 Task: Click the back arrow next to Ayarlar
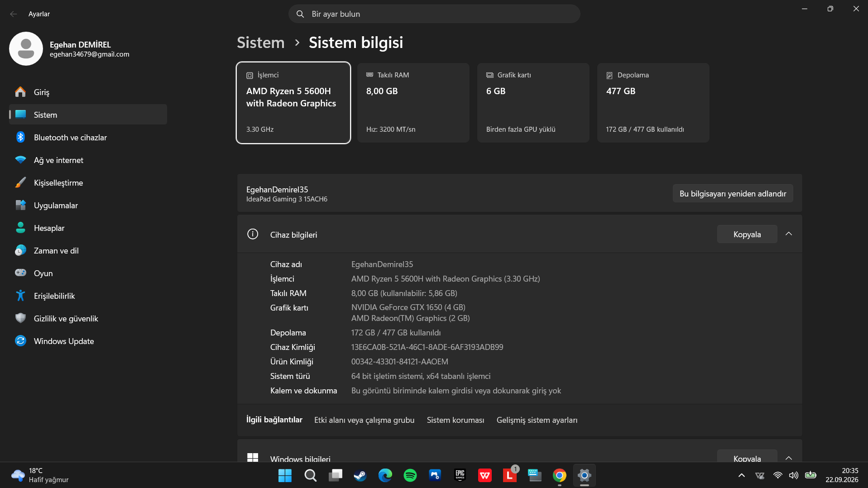[x=14, y=14]
